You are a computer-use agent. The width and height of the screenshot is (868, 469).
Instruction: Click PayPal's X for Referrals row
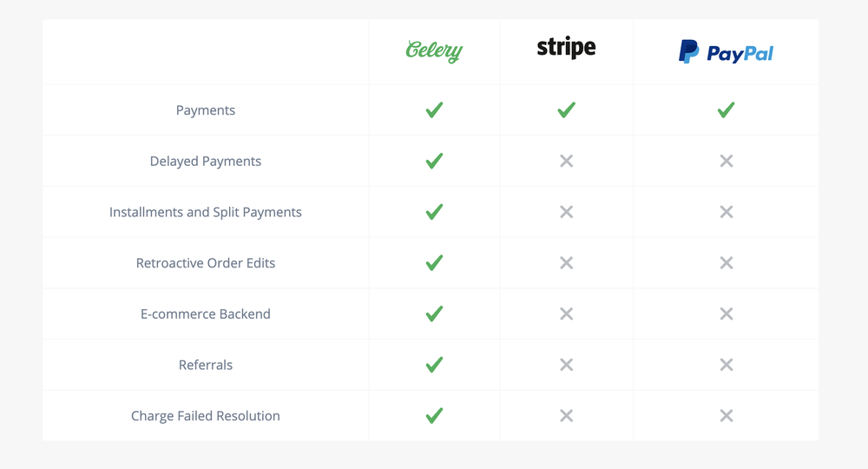point(727,365)
